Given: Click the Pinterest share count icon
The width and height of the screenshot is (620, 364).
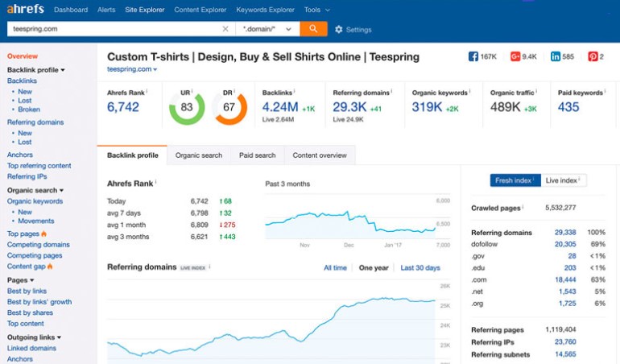Looking at the screenshot, I should [593, 56].
